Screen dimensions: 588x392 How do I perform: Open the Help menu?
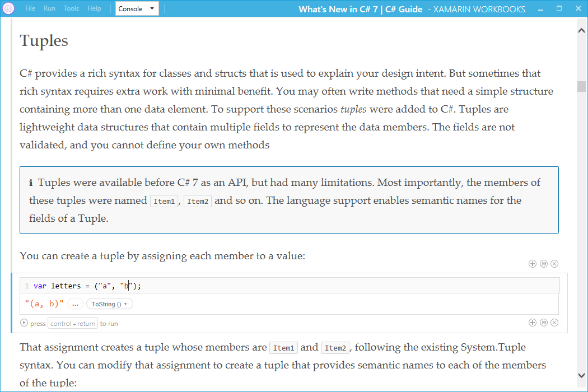tap(94, 9)
